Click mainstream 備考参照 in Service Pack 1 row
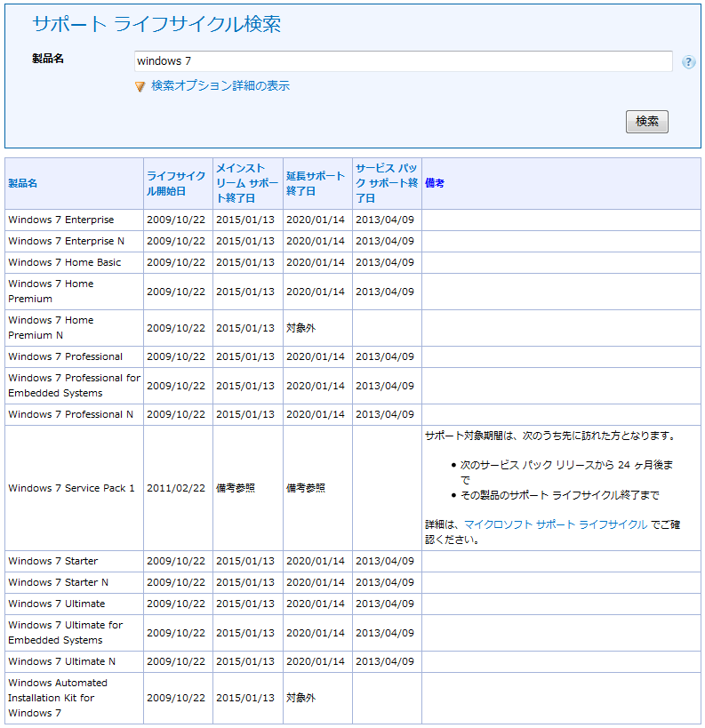Image resolution: width=705 pixels, height=728 pixels. point(236,488)
